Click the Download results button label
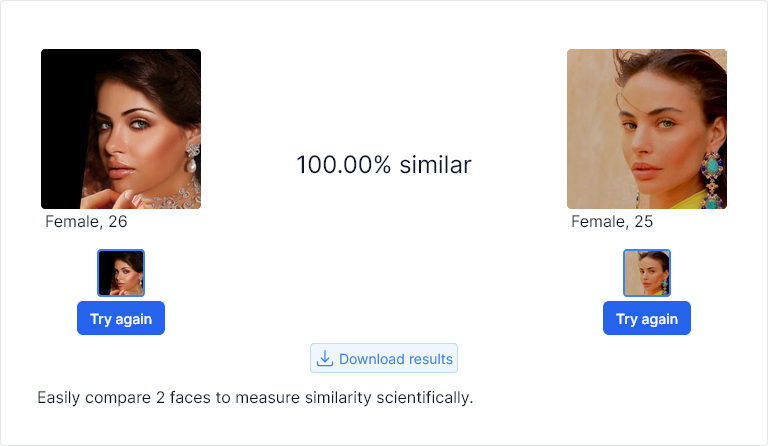The width and height of the screenshot is (768, 446). pos(396,359)
